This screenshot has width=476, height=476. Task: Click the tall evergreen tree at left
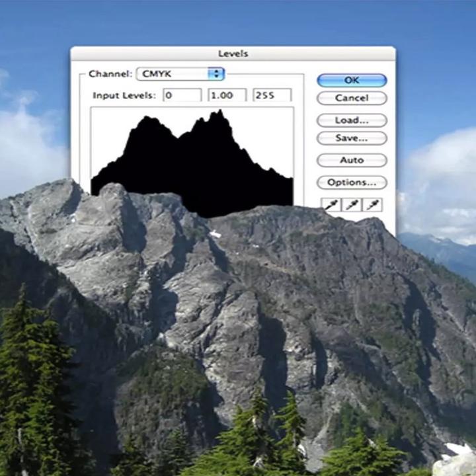(33, 370)
